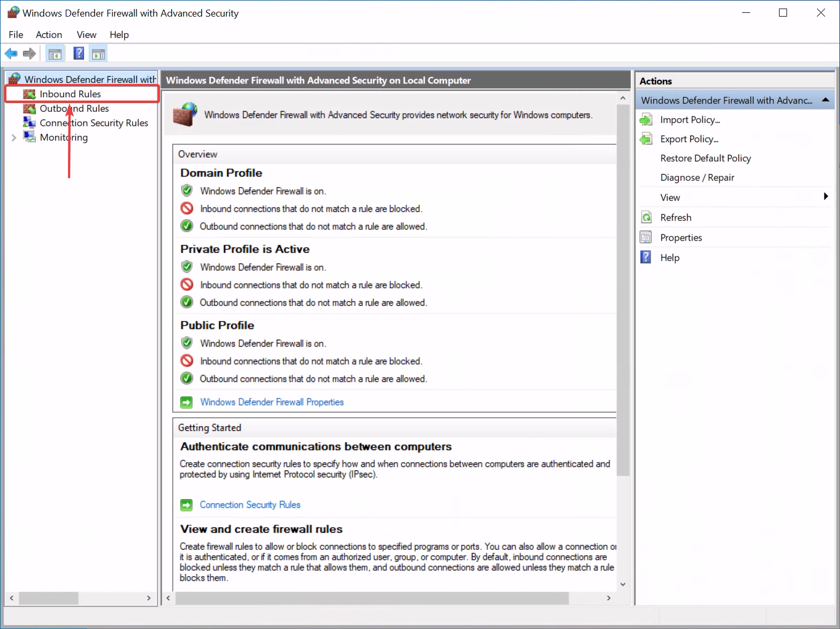Click Import Policy icon in Actions

(x=646, y=120)
